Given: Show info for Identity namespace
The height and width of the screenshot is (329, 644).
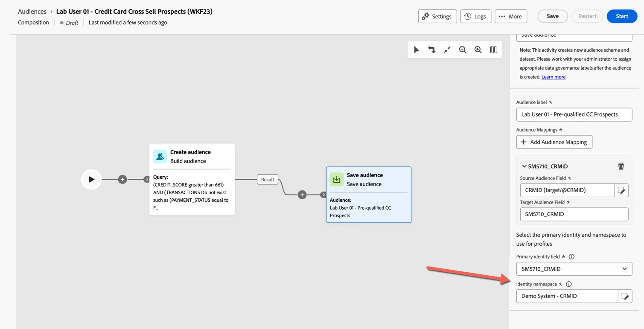Looking at the screenshot, I should click(569, 284).
